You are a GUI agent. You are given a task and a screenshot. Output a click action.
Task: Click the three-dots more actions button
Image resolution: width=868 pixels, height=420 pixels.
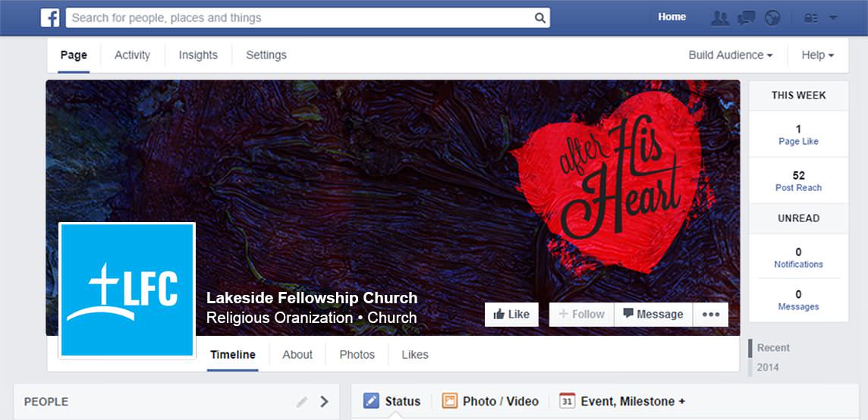[x=711, y=315]
